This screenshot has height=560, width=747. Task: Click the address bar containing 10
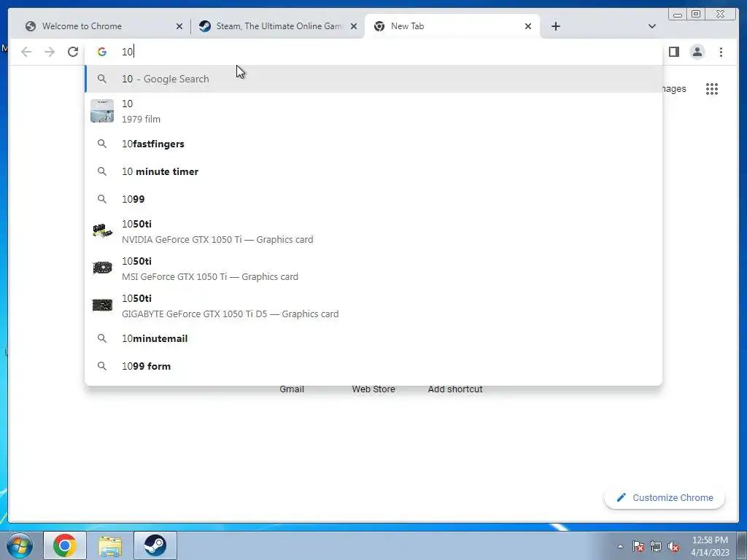pyautogui.click(x=373, y=52)
